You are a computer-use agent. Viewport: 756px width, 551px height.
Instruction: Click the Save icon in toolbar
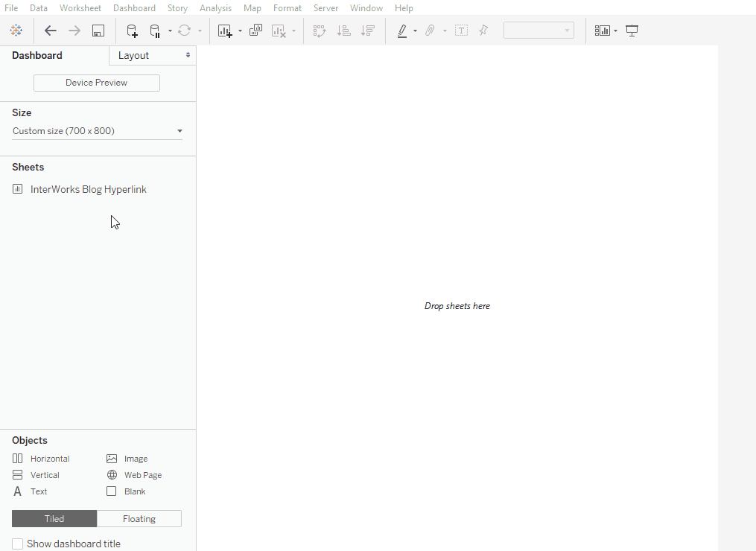pyautogui.click(x=98, y=31)
